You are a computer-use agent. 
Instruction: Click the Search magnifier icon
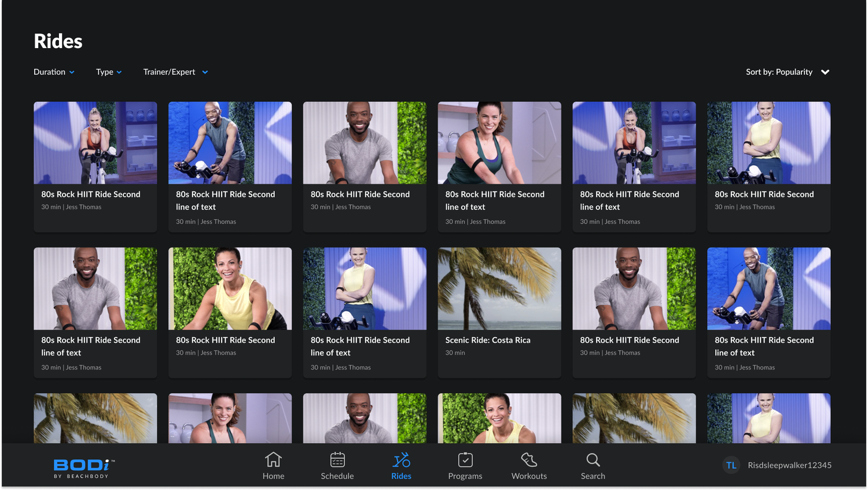click(x=593, y=460)
